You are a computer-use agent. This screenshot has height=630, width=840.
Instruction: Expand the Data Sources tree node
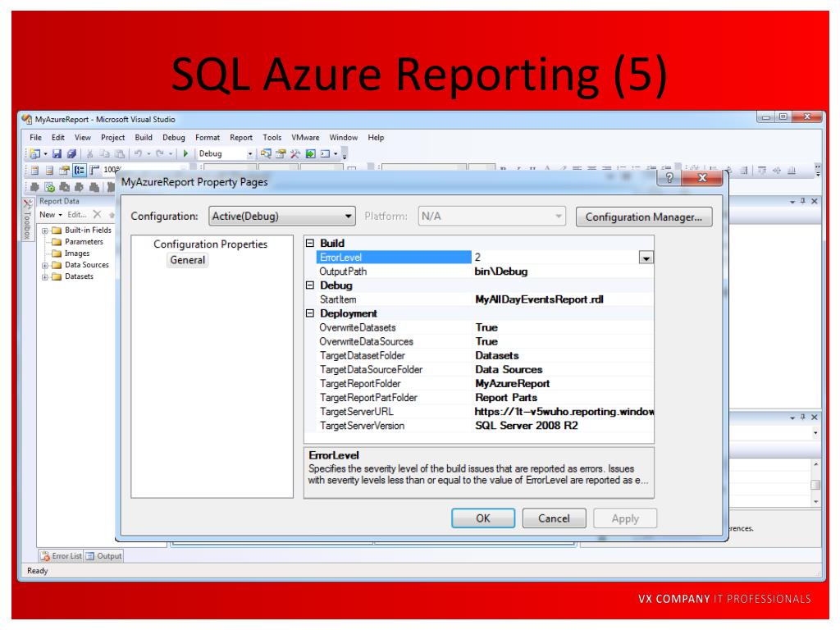[45, 266]
